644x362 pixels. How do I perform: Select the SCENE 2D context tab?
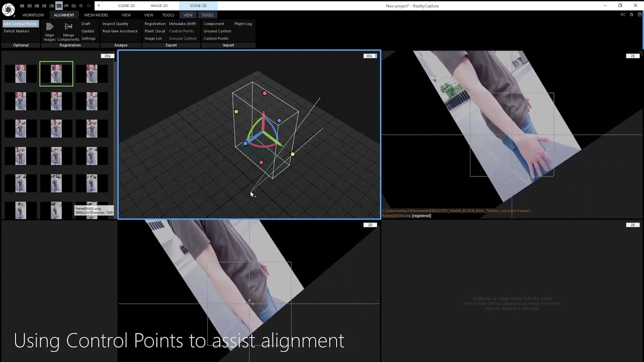coord(126,6)
